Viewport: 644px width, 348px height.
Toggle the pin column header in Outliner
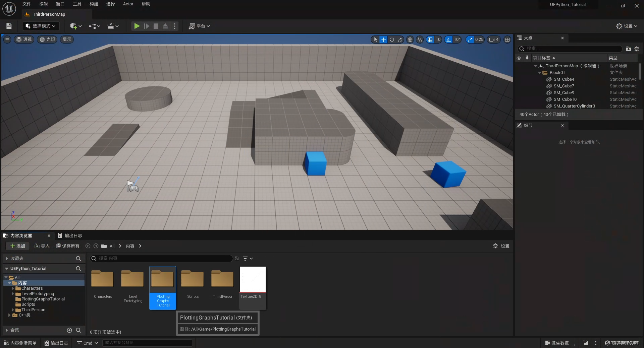[527, 58]
